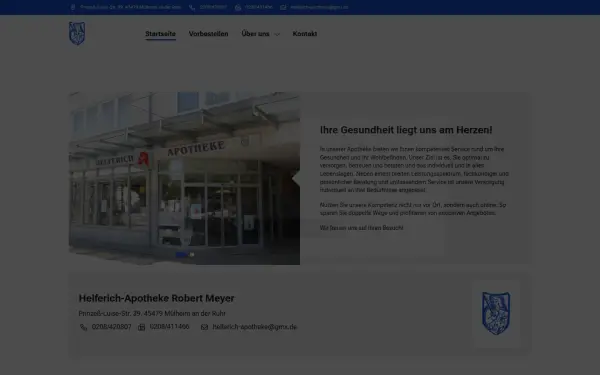Call the number 0208/420807 in contact card

coord(111,327)
